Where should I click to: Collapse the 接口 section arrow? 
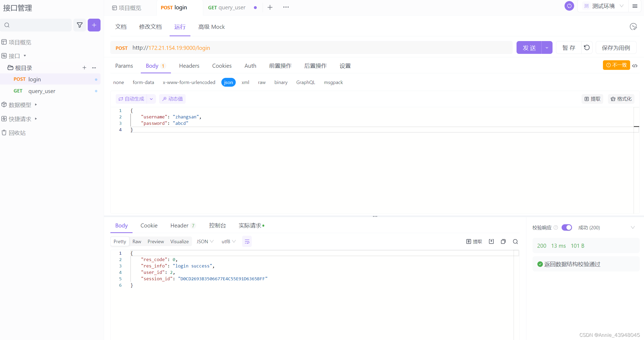(x=25, y=56)
